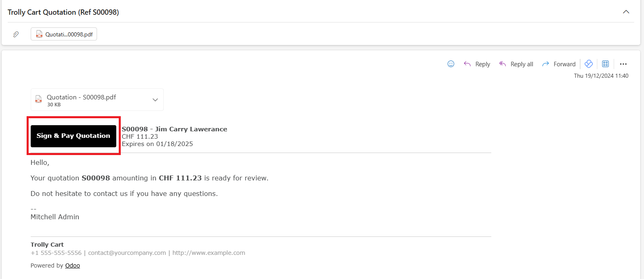
Task: Click the Trolly Cart Quotation subject title
Action: coord(63,12)
